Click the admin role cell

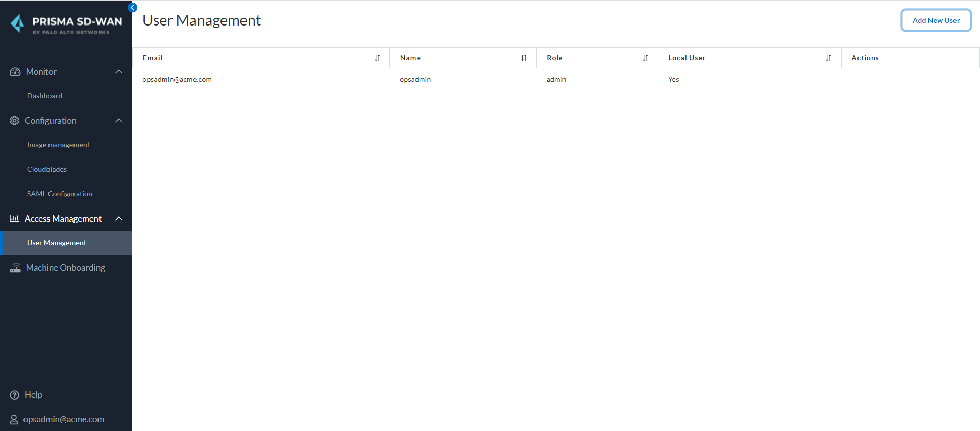[x=556, y=79]
